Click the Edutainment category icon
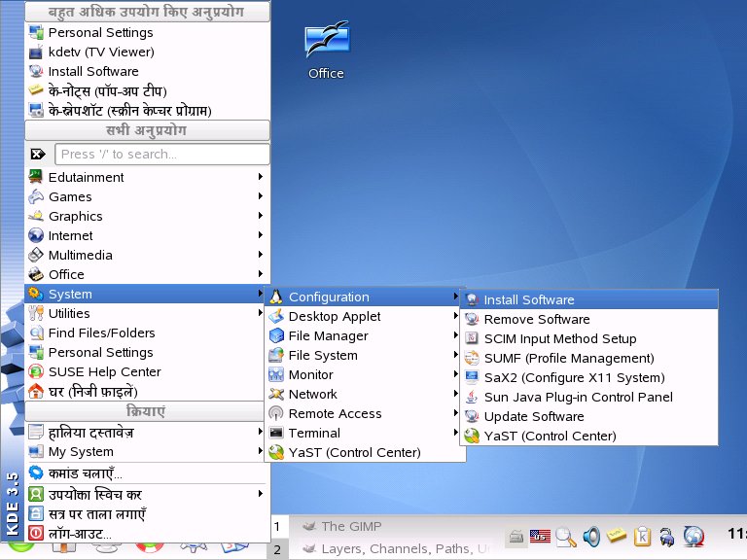Image resolution: width=747 pixels, height=560 pixels. [36, 177]
